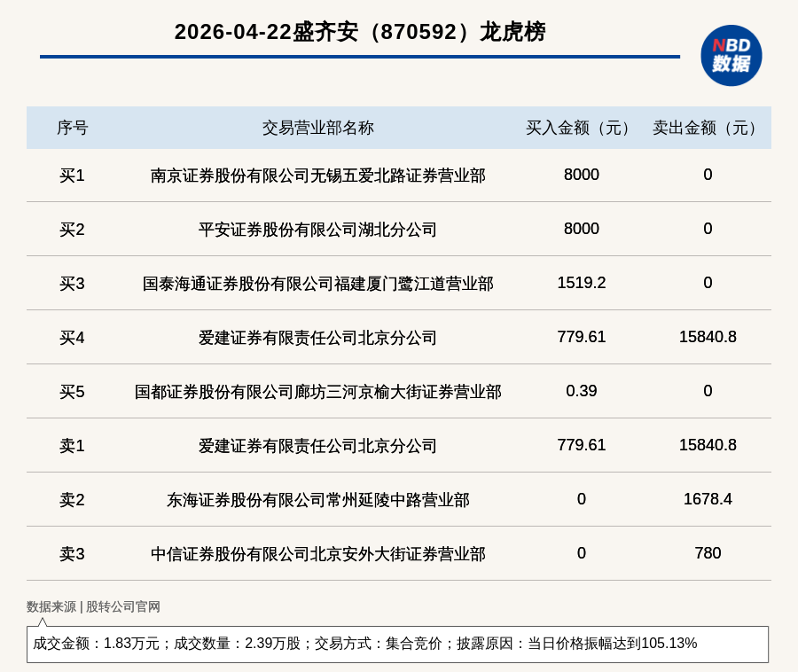798x672 pixels.
Task: Click the 数据来源 股转公司官网 source text
Action: (93, 606)
